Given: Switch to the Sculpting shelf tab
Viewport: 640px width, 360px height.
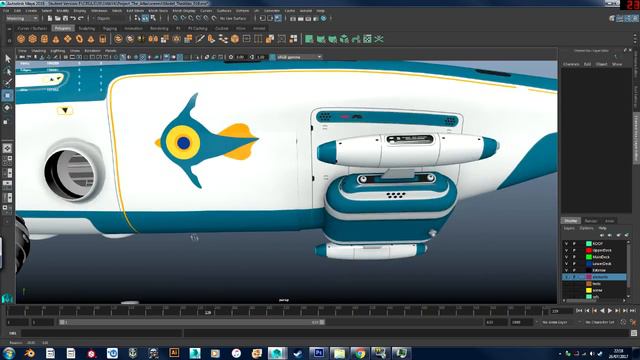Looking at the screenshot, I should pos(87,29).
